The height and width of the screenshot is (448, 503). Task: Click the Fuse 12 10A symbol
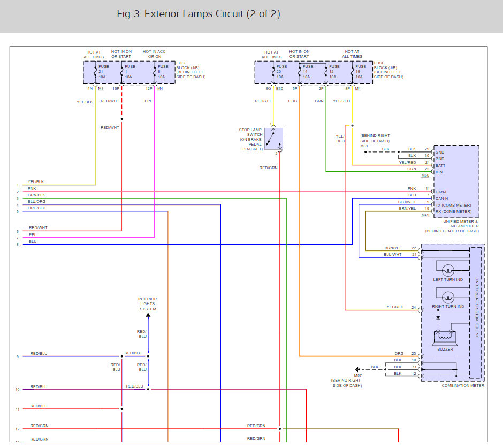[x=326, y=72]
